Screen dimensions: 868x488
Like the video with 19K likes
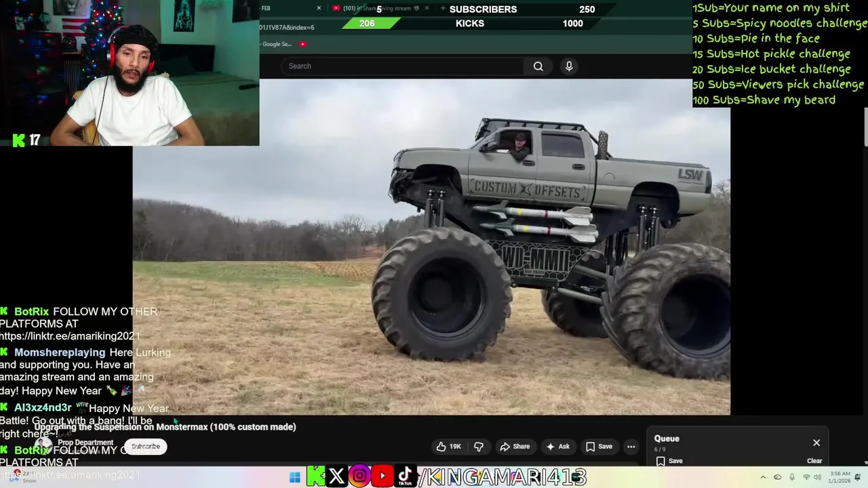click(448, 446)
